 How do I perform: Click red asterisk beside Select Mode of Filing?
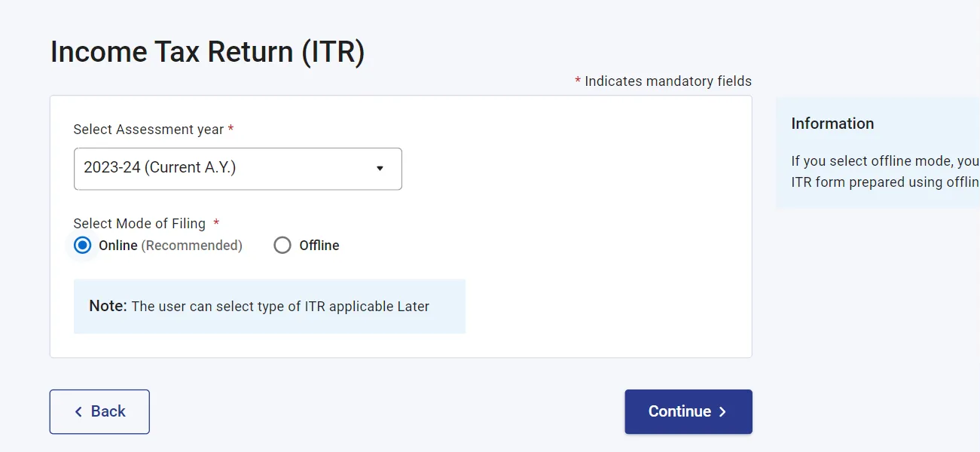pyautogui.click(x=216, y=223)
